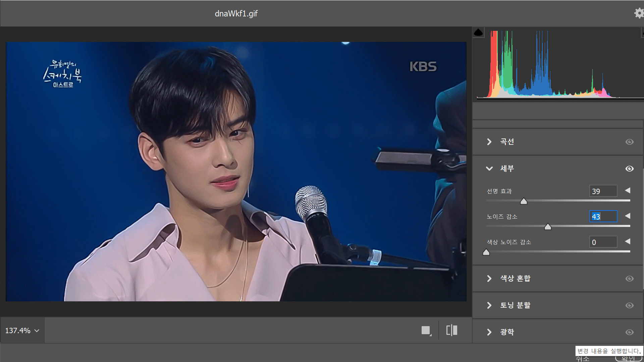Expand the 토닝 분할 section
644x362 pixels.
[x=489, y=305]
